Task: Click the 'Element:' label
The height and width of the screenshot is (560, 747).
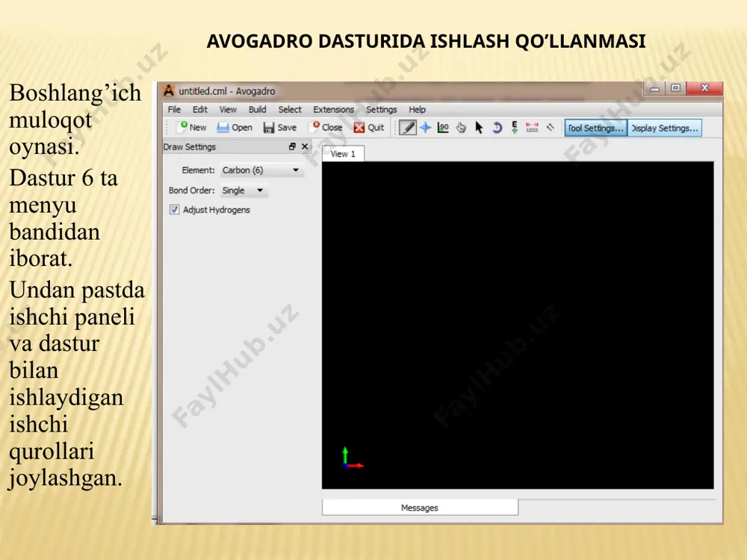Action: click(198, 170)
